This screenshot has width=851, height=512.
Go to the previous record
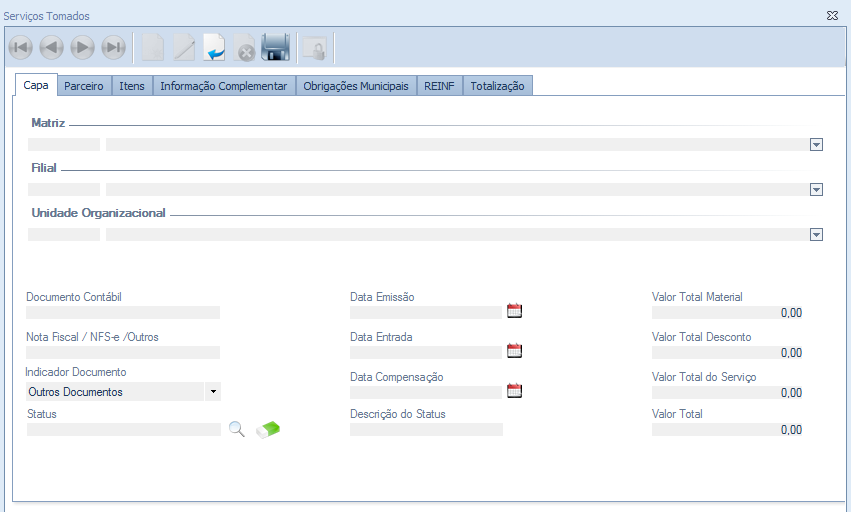pos(52,48)
